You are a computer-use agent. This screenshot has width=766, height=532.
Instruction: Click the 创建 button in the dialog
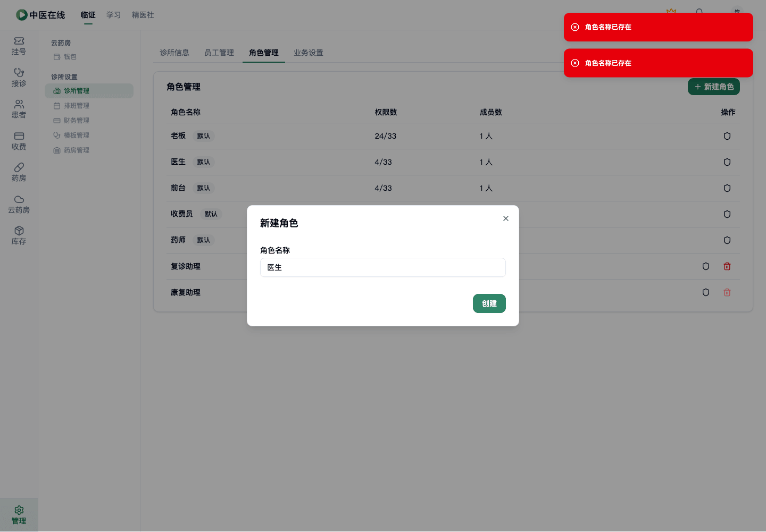click(489, 303)
